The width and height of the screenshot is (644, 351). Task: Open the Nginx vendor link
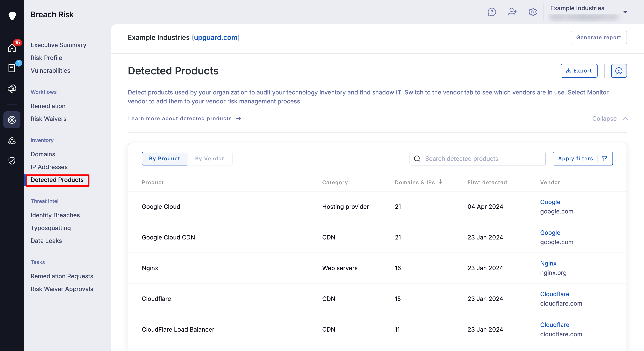click(x=548, y=263)
